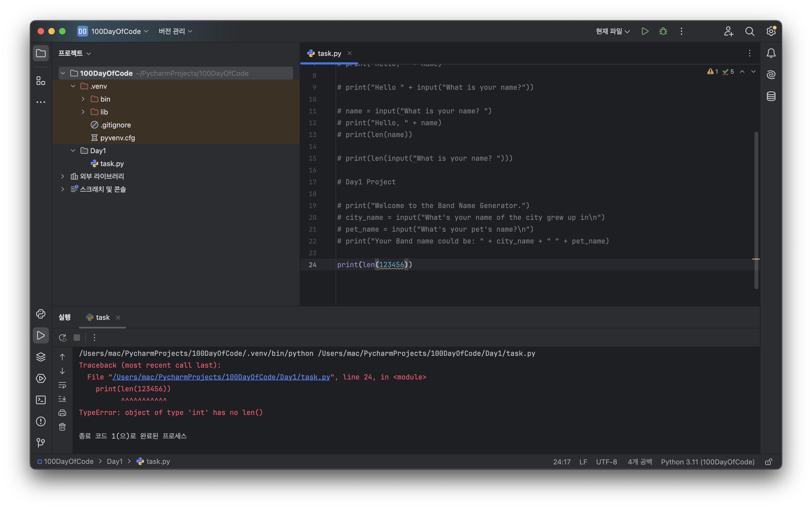Open the Database tool window
This screenshot has height=509, width=812.
coord(771,96)
